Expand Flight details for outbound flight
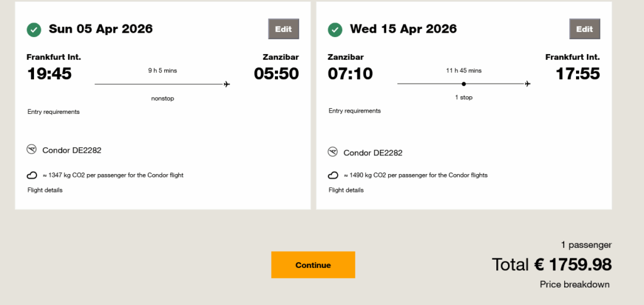Viewport: 644px width, 305px height. (x=45, y=190)
